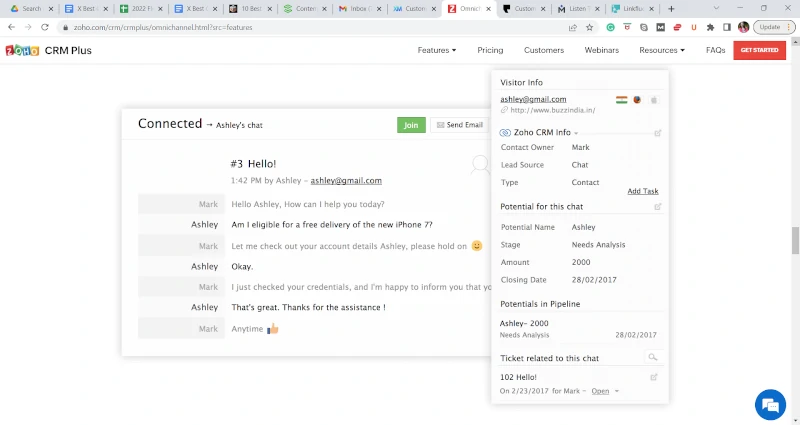Click the Apple OS icon in Visitor Info
Image resolution: width=800 pixels, height=425 pixels.
(x=654, y=100)
